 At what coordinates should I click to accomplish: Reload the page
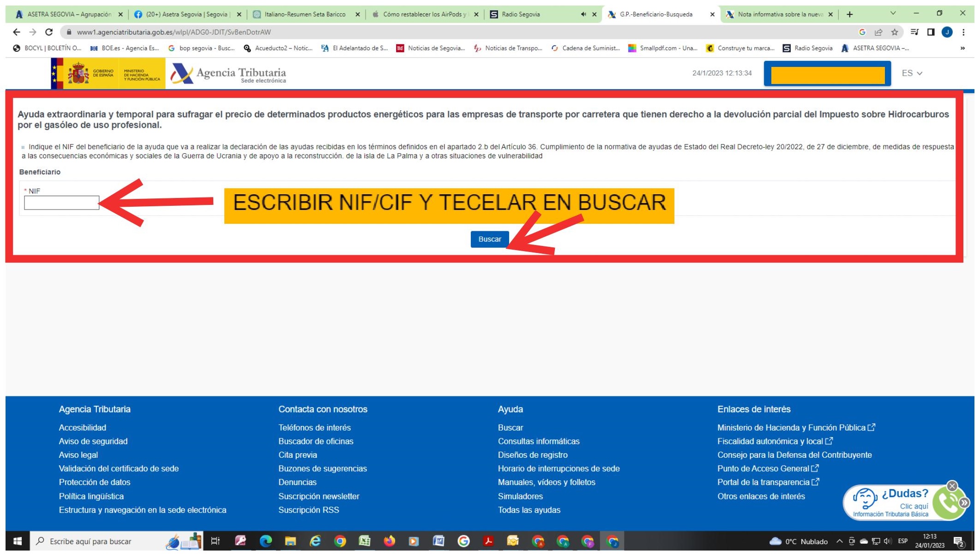[49, 32]
